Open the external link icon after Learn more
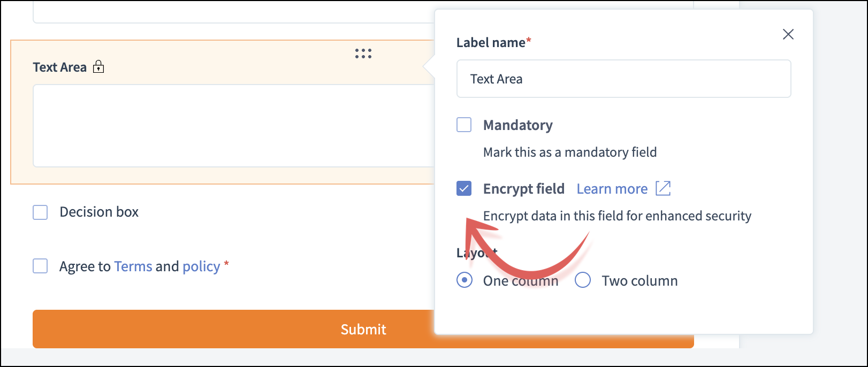The image size is (868, 367). pos(663,188)
